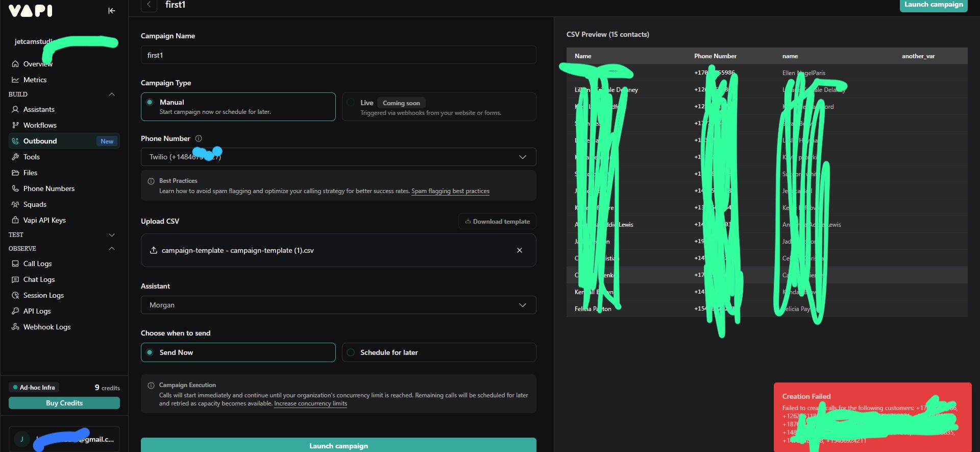Click the API Logs key icon
Viewport: 980px width, 452px height.
[15, 311]
